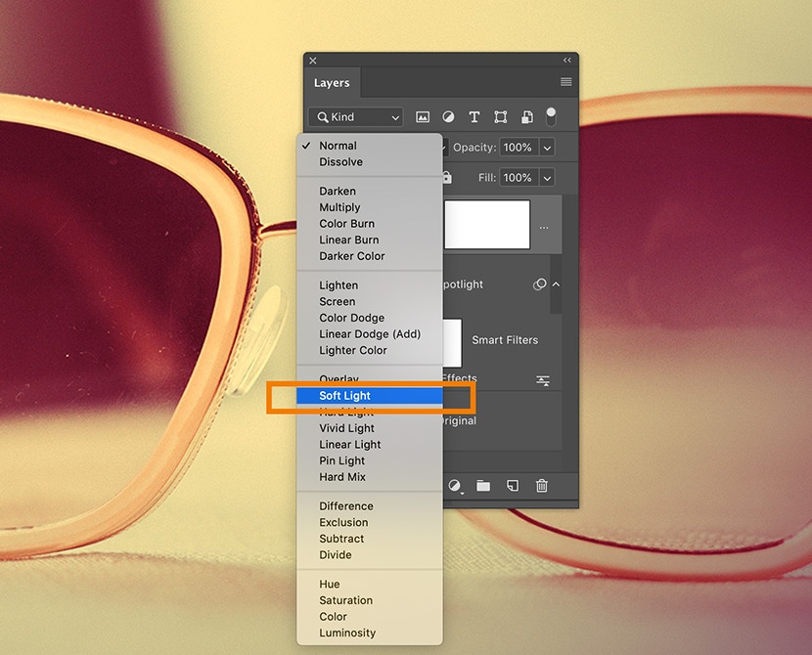Switch to the Layers tab
This screenshot has height=655, width=812.
click(x=332, y=83)
